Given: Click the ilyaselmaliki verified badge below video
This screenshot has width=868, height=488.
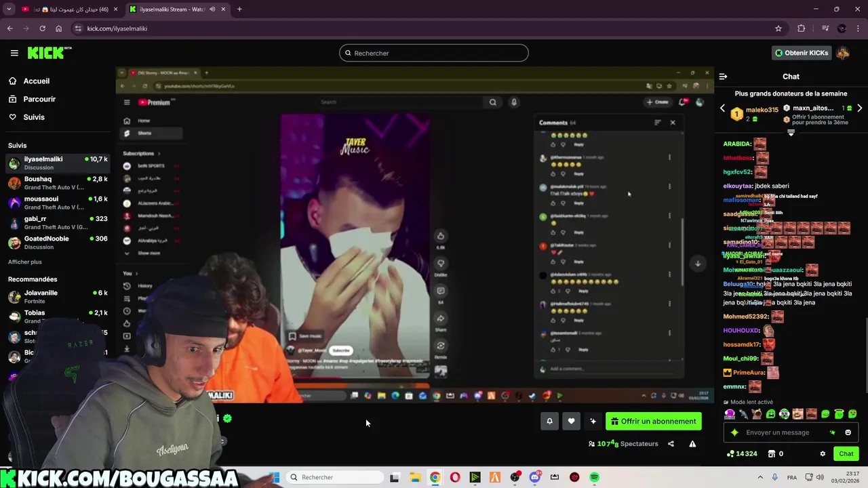Looking at the screenshot, I should pos(227,418).
